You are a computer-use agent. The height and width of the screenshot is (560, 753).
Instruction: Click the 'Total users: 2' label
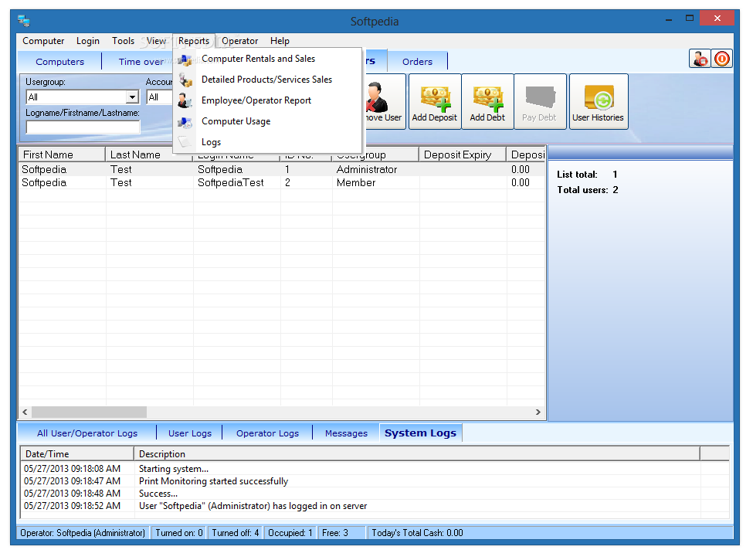588,190
